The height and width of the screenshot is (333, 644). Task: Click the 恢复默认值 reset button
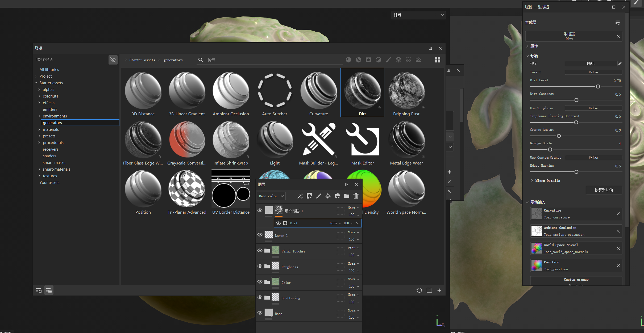[604, 190]
